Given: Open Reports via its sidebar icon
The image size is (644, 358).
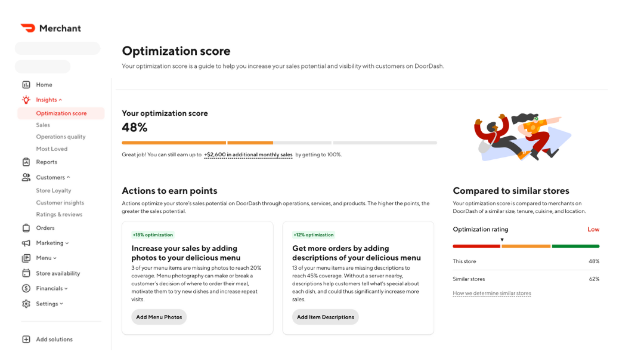Looking at the screenshot, I should pyautogui.click(x=26, y=162).
